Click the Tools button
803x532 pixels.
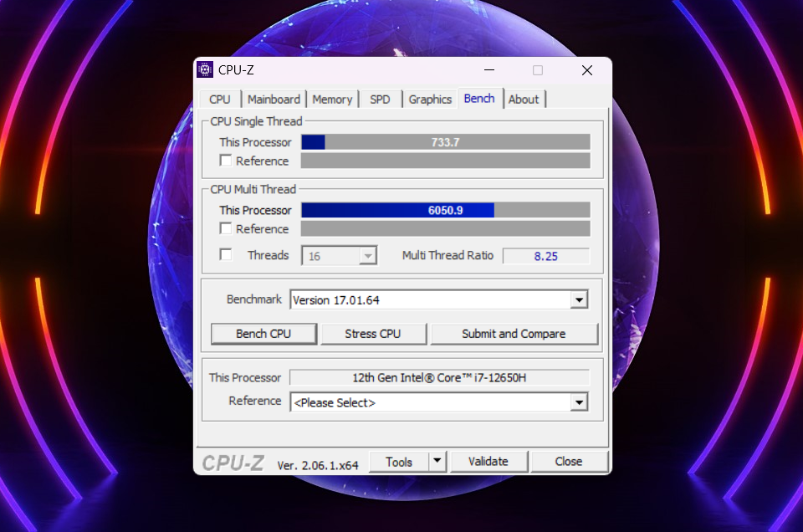[399, 462]
